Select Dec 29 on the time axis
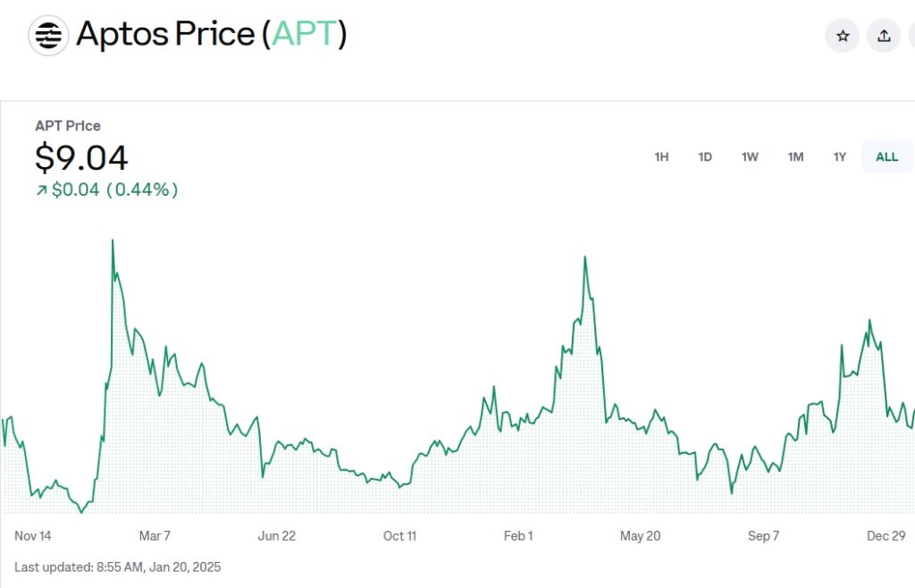 coord(885,535)
